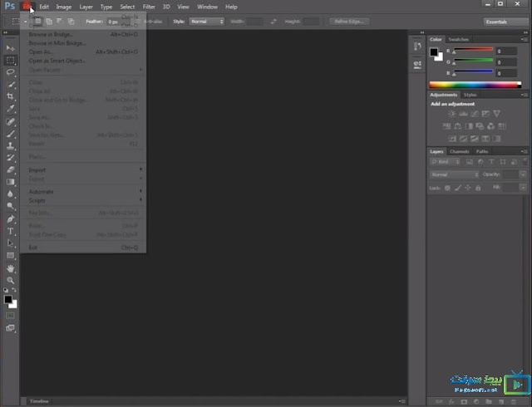Open the Filter menu
This screenshot has width=532, height=407.
(149, 7)
